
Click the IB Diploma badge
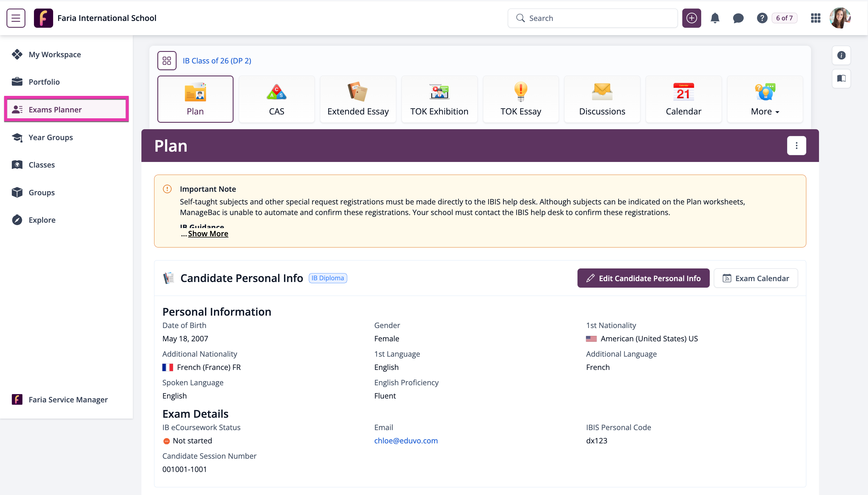(328, 278)
